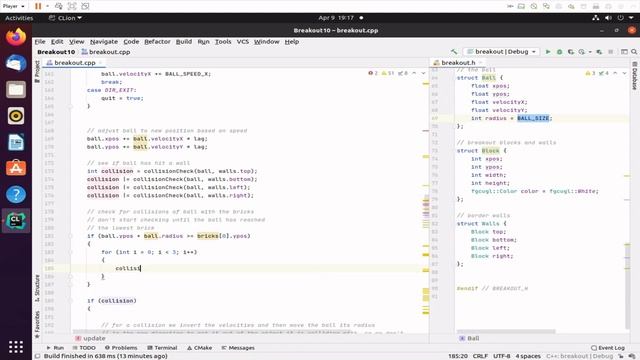Open the Refactor menu

(157, 42)
